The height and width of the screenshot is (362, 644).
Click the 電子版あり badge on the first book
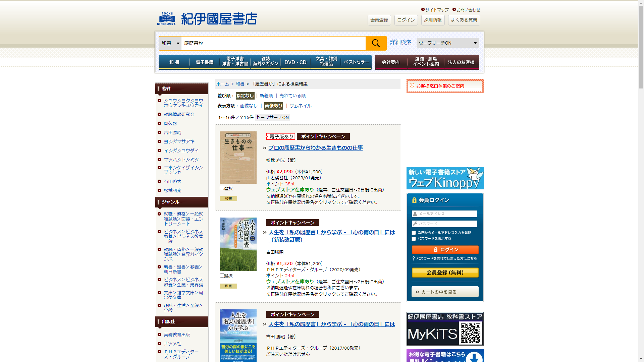pyautogui.click(x=281, y=136)
